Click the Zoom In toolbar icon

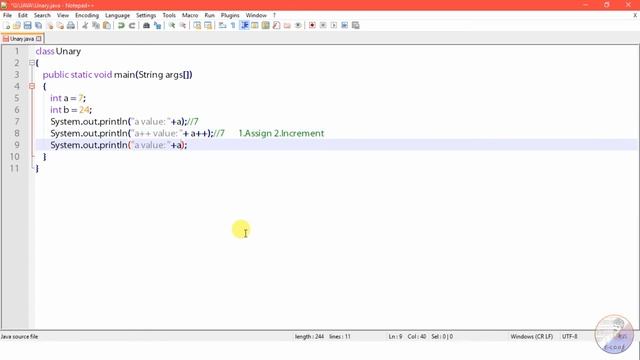pyautogui.click(x=172, y=25)
